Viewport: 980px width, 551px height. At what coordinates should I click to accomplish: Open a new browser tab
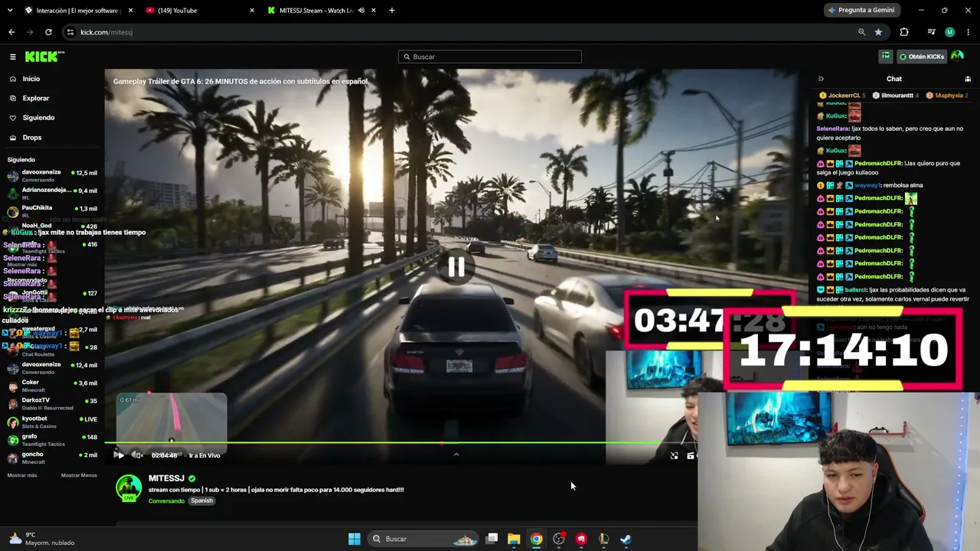click(x=392, y=11)
